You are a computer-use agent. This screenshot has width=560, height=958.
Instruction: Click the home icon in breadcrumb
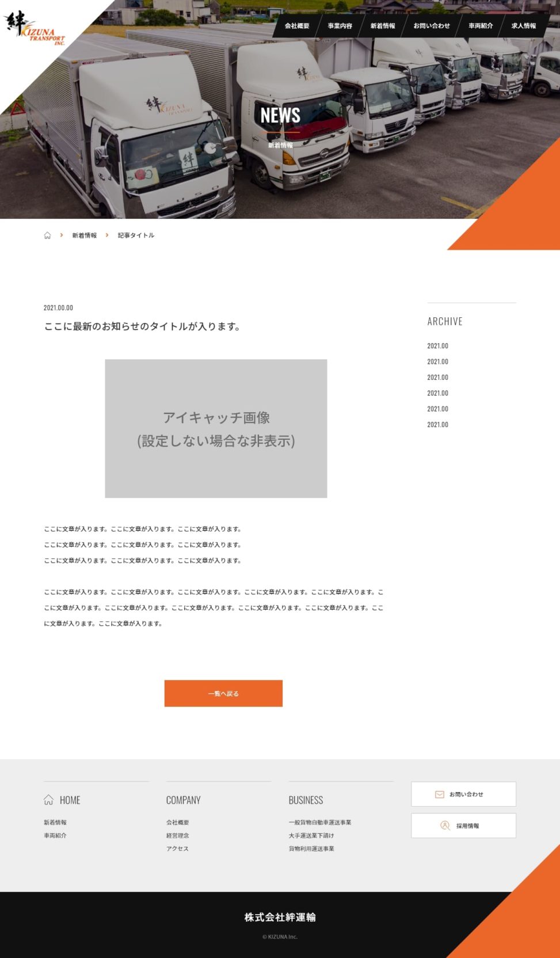[47, 235]
